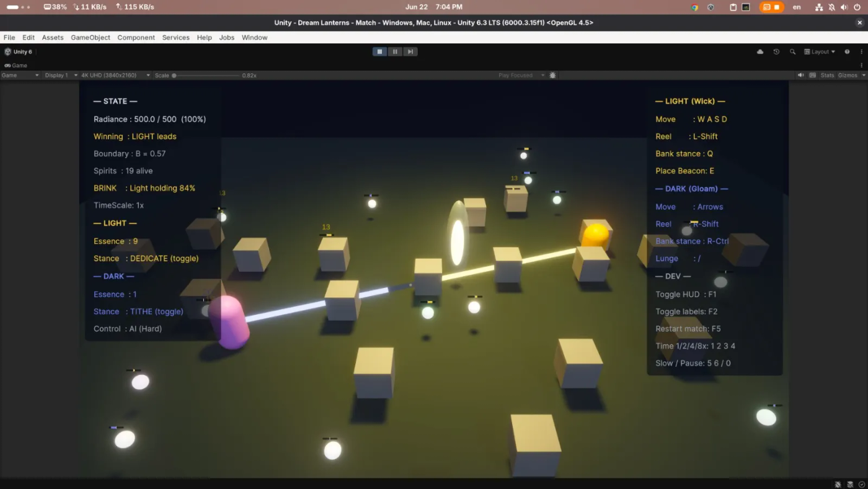Open the Game view mode dropdown
Viewport: 868px width, 489px height.
[20, 75]
